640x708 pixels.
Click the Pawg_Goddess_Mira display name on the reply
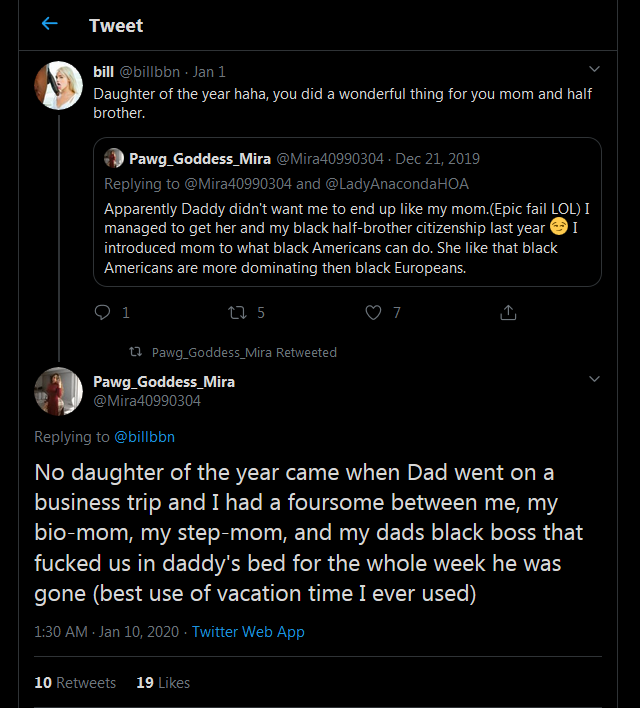click(x=164, y=382)
